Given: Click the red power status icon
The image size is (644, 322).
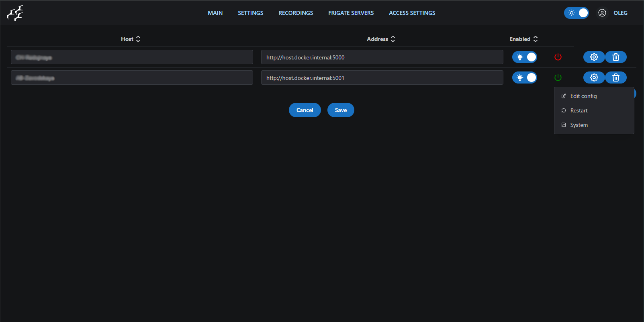Looking at the screenshot, I should coord(558,57).
